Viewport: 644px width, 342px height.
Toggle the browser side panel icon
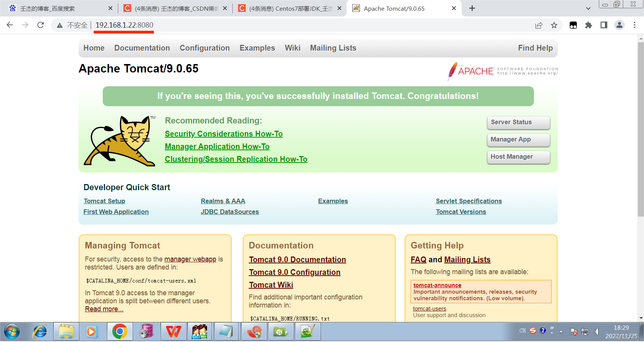(x=604, y=25)
